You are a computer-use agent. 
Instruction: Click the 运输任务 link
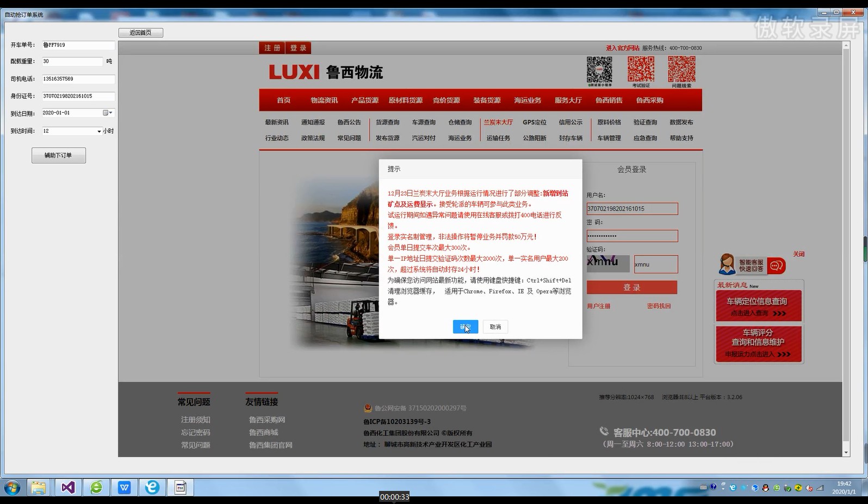[498, 138]
